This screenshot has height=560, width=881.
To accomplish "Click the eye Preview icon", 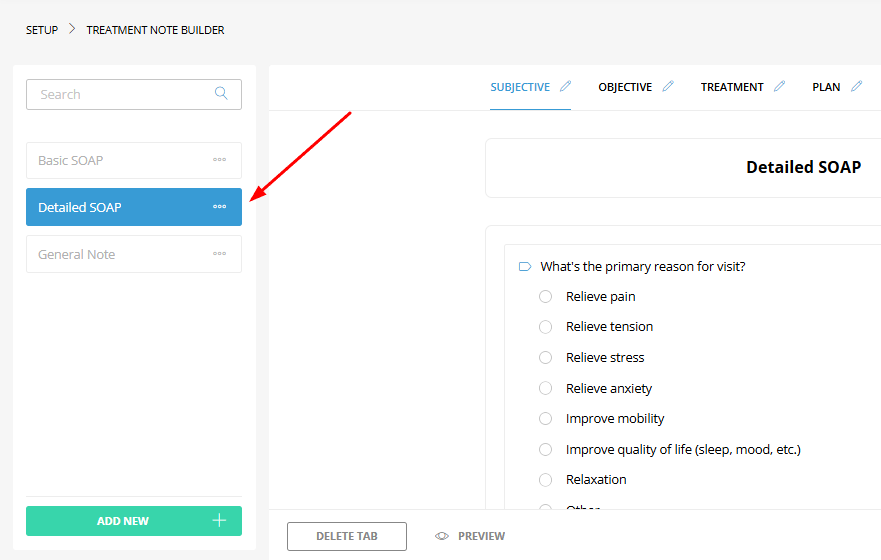I will [442, 536].
